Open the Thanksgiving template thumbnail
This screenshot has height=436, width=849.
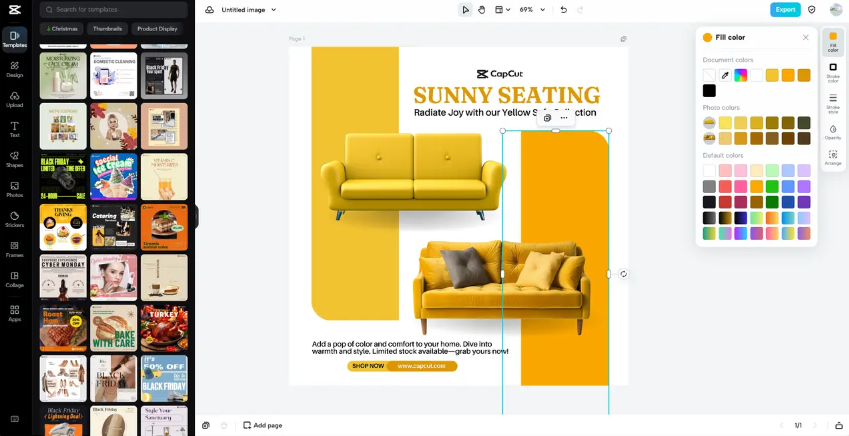[x=63, y=227]
